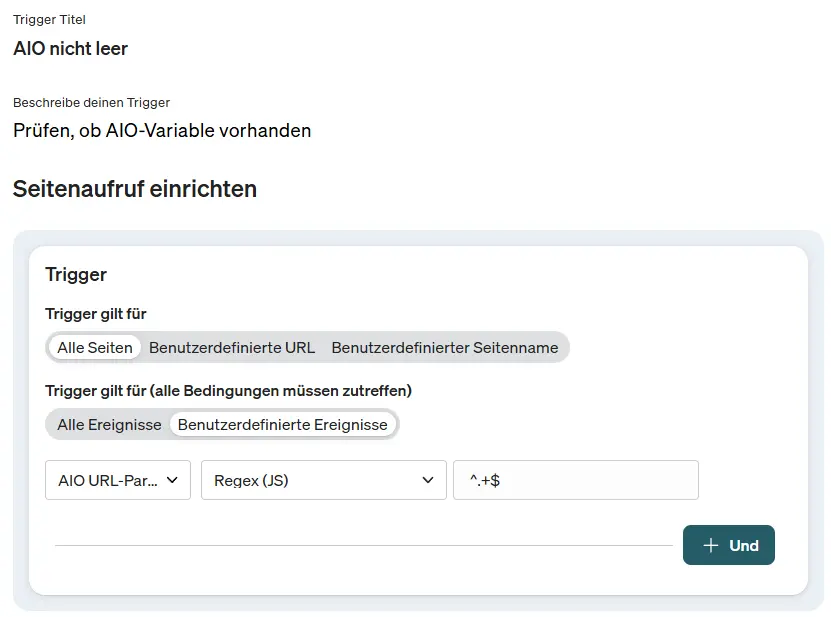
Task: Click the Trigger Titel label
Action: tap(48, 19)
